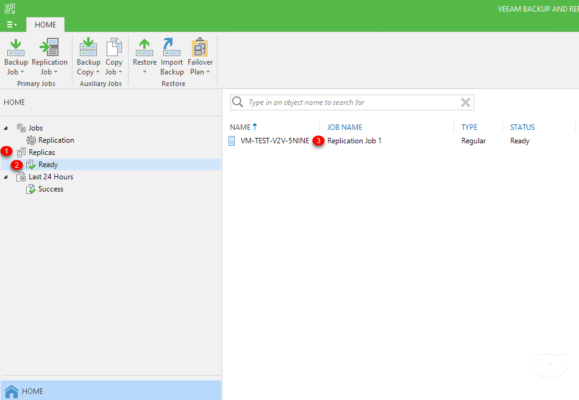
Task: Click the Ready replica icon in tree
Action: (31, 164)
